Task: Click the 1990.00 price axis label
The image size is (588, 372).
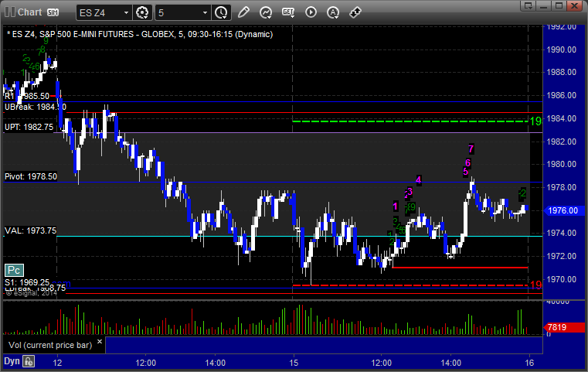Action: tap(562, 49)
